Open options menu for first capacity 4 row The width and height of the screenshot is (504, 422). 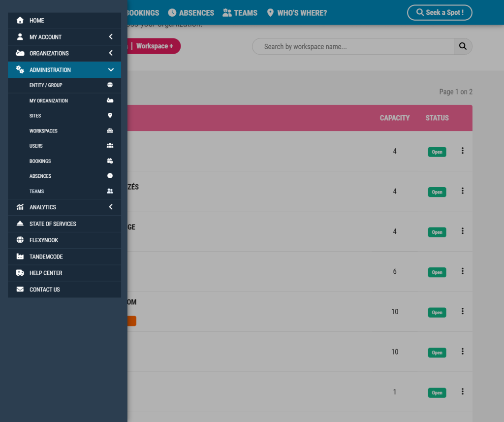[463, 151]
